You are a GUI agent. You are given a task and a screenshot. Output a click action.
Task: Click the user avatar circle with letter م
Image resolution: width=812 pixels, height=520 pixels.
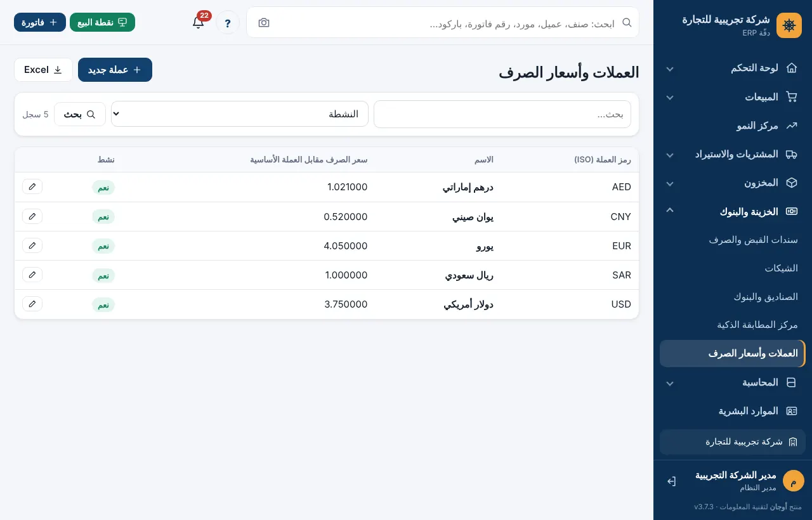pos(793,481)
